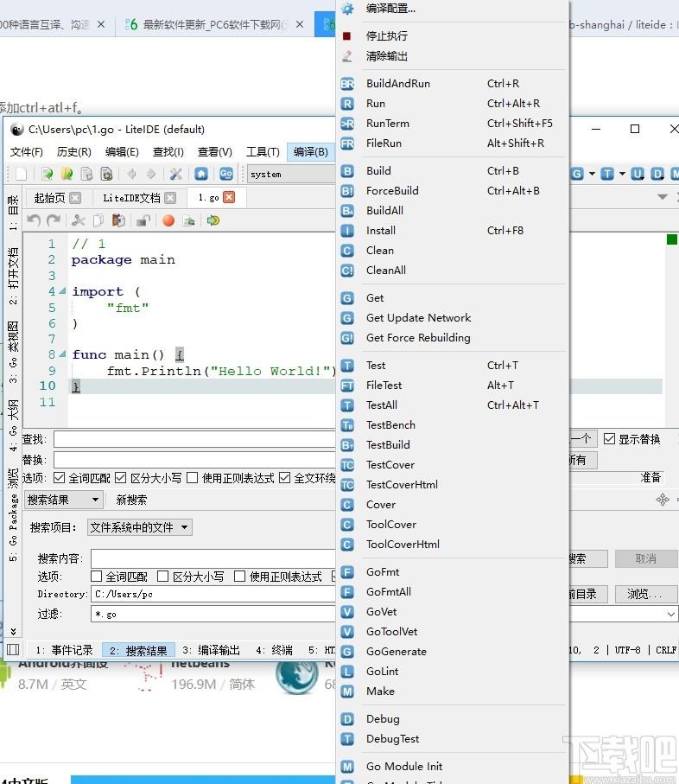Click the Cancel search button

645,558
